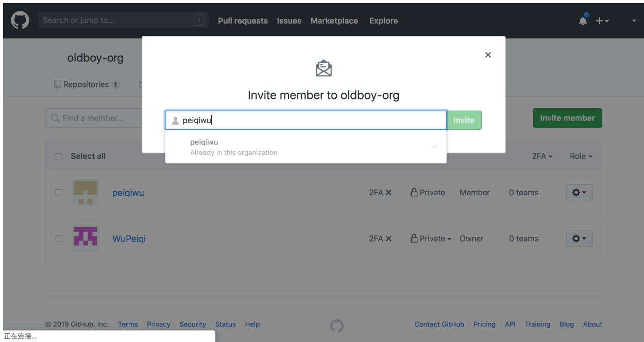644x342 pixels.
Task: Open the API footer link
Action: (x=510, y=324)
